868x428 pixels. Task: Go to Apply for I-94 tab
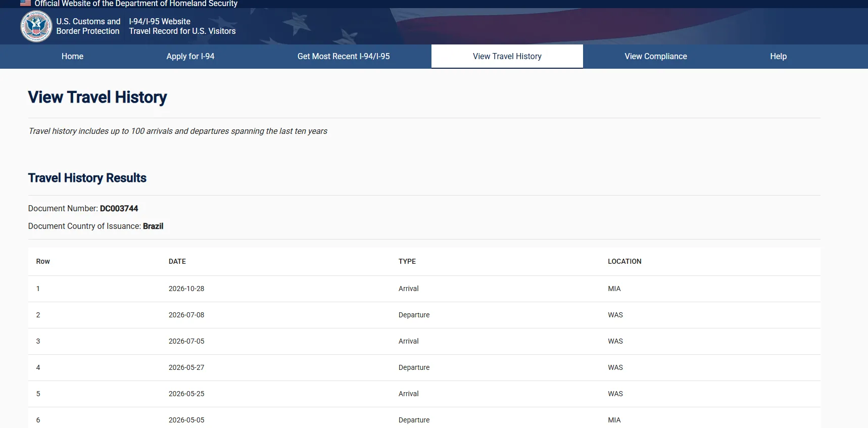pyautogui.click(x=190, y=56)
